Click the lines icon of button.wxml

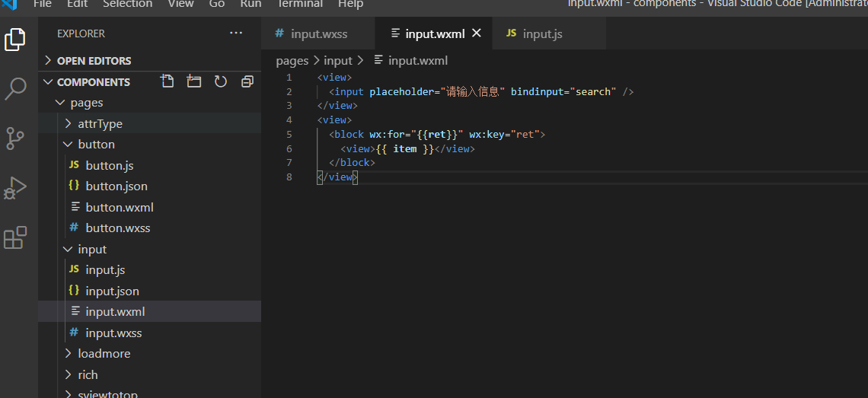tap(75, 207)
